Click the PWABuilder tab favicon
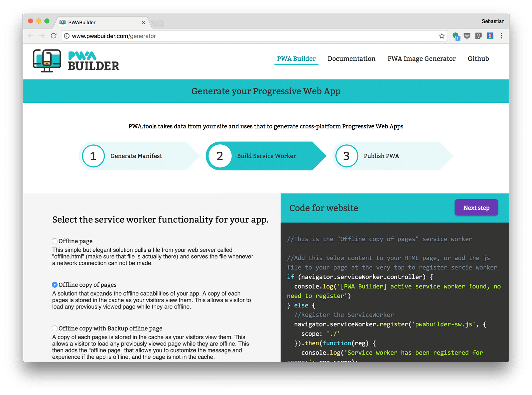 tap(63, 22)
